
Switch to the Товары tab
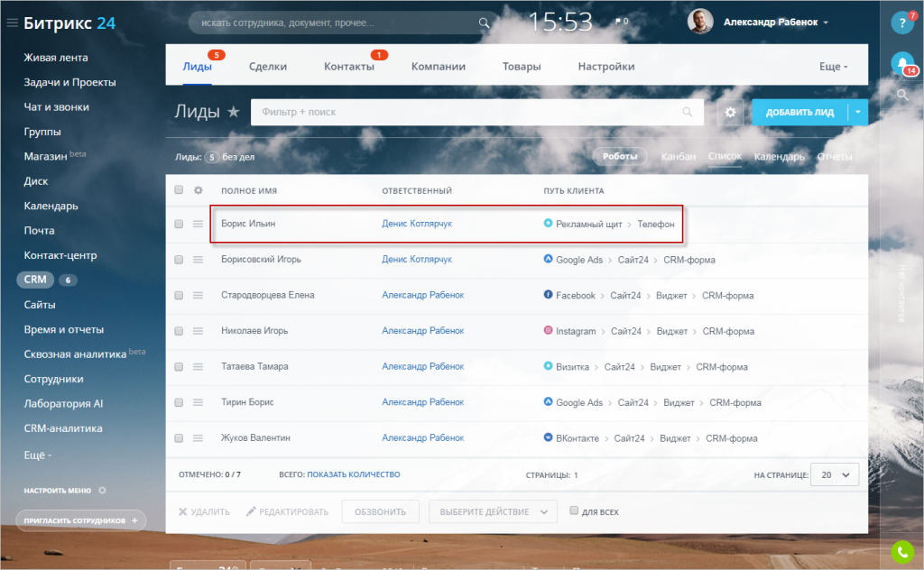coord(522,67)
